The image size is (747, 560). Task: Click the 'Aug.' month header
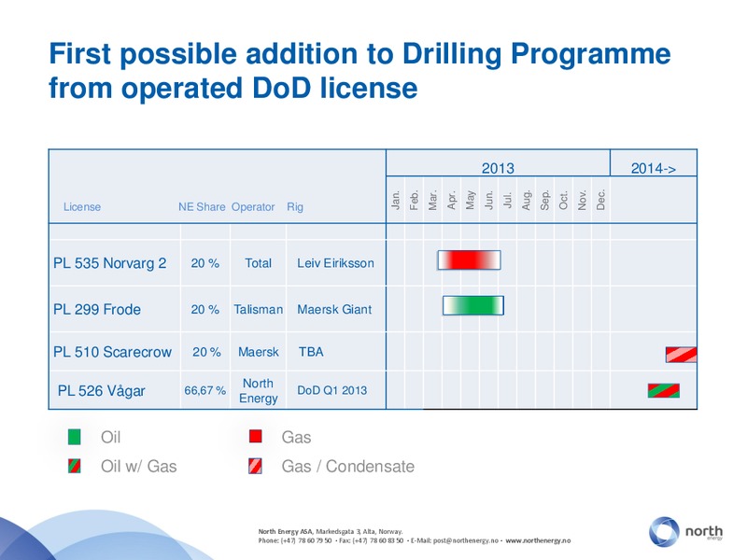tap(526, 200)
